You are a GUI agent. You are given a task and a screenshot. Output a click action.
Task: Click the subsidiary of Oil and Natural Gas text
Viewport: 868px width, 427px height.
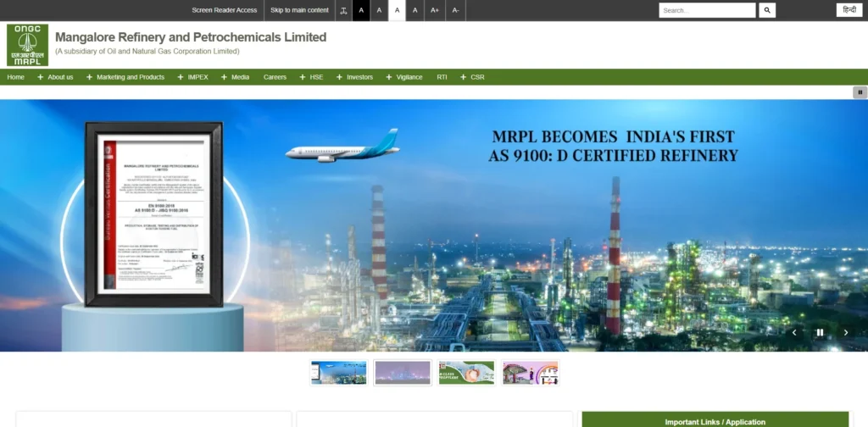pyautogui.click(x=147, y=52)
